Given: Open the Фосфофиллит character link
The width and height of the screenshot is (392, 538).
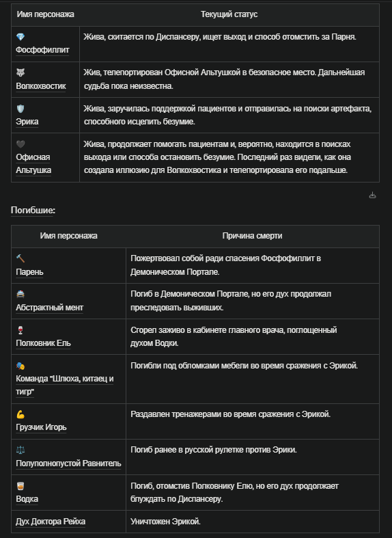Looking at the screenshot, I should coord(42,50).
